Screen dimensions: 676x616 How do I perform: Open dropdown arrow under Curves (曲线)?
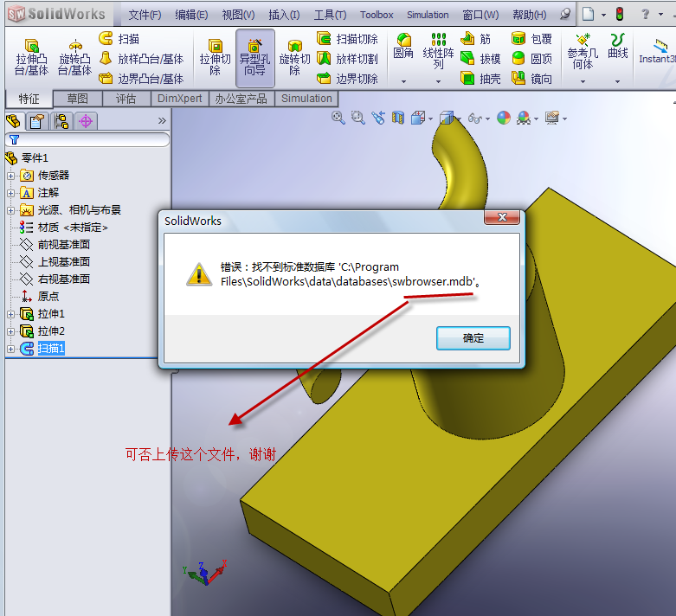[x=617, y=81]
